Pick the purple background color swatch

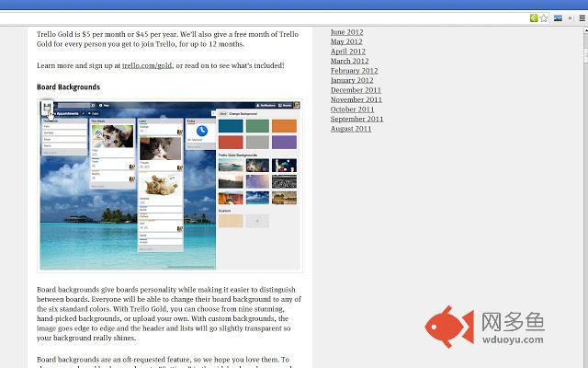click(284, 143)
